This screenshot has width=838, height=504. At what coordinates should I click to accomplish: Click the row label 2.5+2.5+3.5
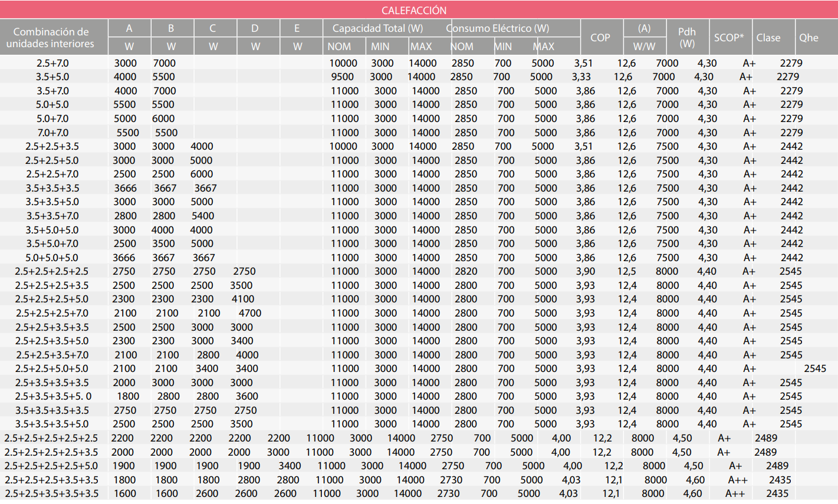[52, 146]
